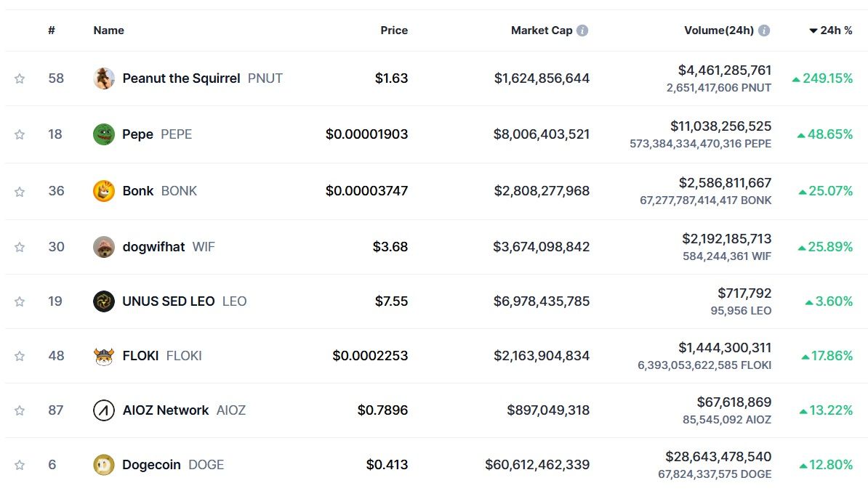Click the Peanut the Squirrel coin icon
Image resolution: width=868 pixels, height=491 pixels.
click(x=104, y=78)
